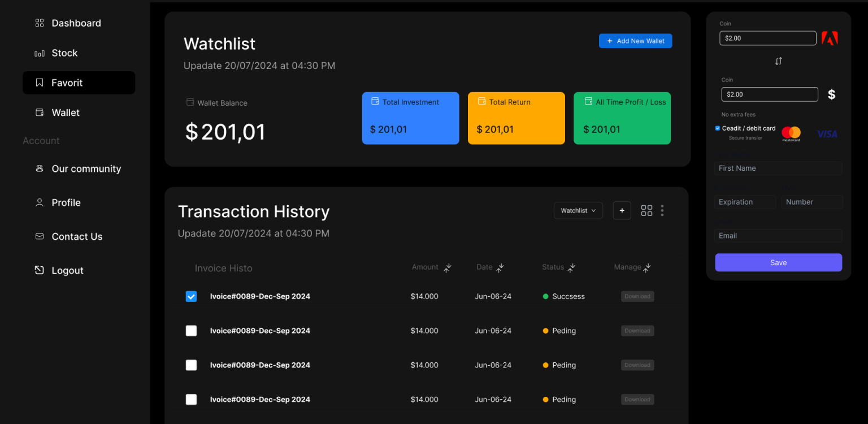Click the Favorit bookmark icon

point(40,83)
